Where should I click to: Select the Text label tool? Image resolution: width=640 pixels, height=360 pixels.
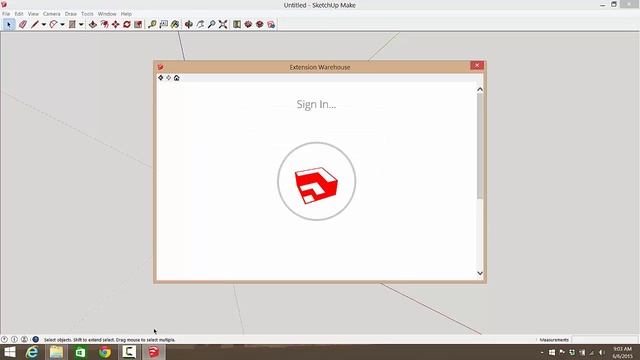point(164,24)
